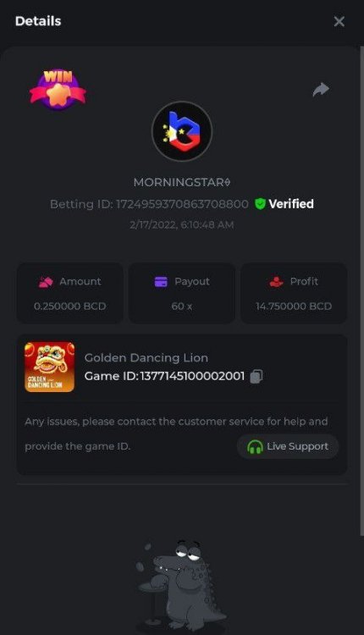Screen dimensions: 364x635
Task: Click the crocodile mascot illustration
Action: point(182,588)
